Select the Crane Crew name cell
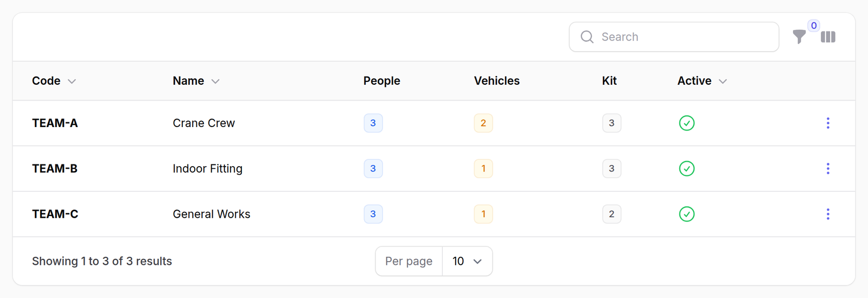 (x=204, y=123)
